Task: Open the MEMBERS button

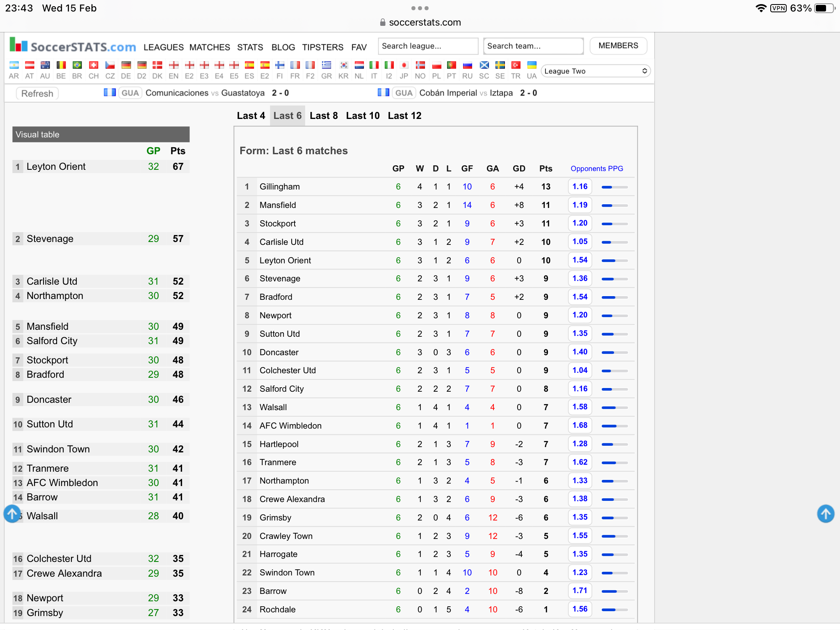Action: point(618,46)
